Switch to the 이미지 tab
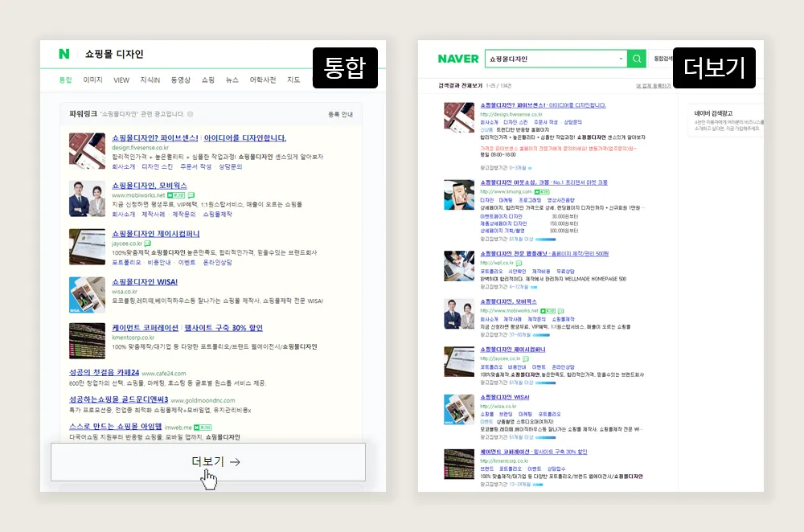Viewport: 804px width, 532px height. click(92, 80)
